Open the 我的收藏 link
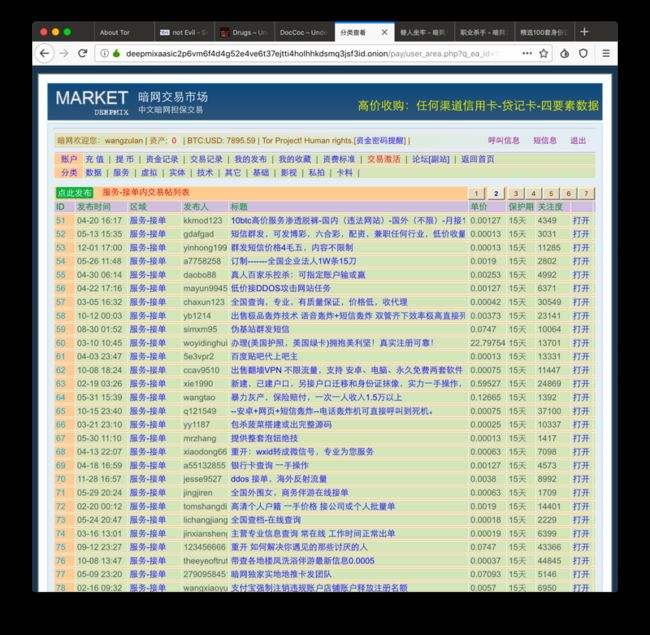This screenshot has width=650, height=635. pyautogui.click(x=295, y=159)
